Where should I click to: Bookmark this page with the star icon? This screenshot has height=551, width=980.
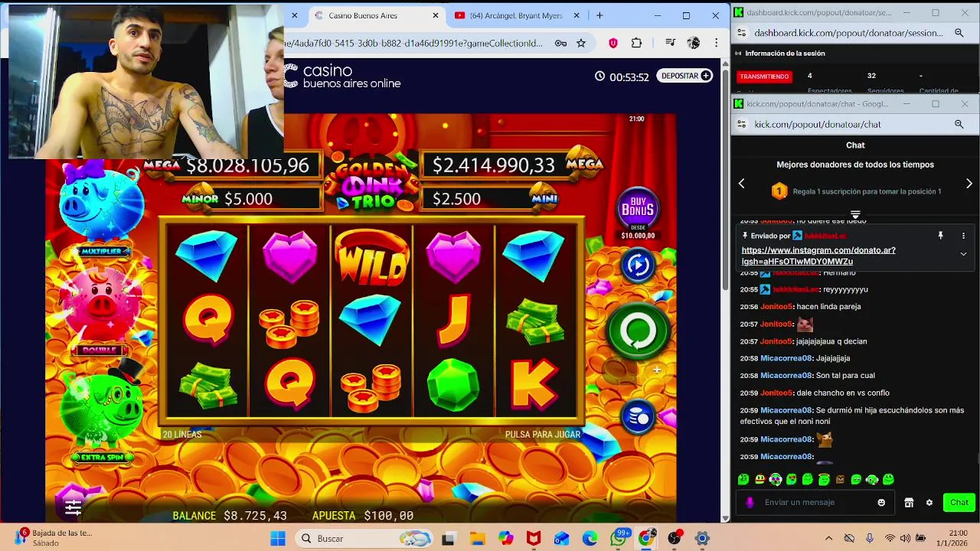[x=581, y=43]
